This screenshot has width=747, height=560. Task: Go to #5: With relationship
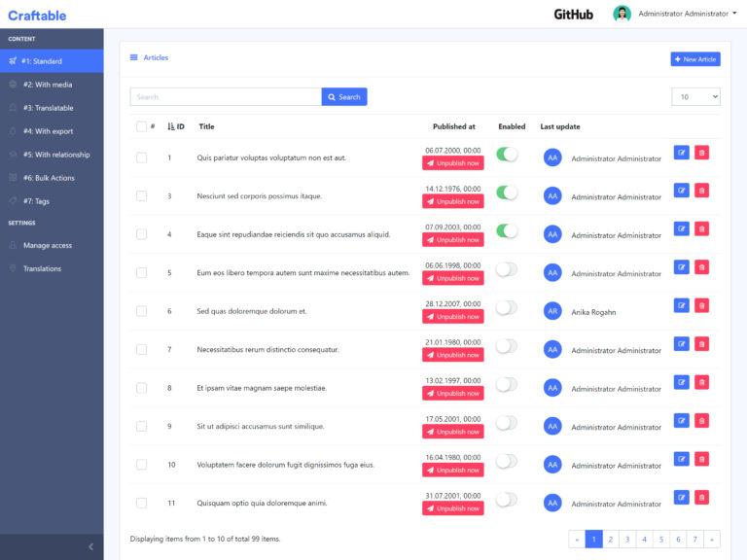coord(52,155)
